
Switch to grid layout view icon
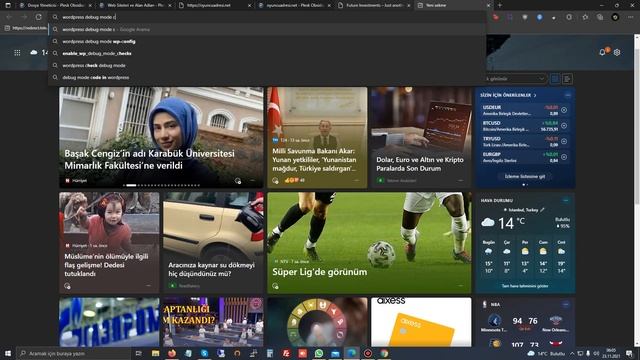coord(555,79)
